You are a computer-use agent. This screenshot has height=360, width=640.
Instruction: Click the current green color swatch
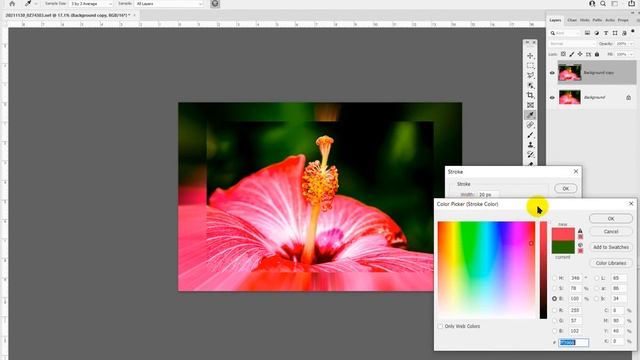[563, 248]
